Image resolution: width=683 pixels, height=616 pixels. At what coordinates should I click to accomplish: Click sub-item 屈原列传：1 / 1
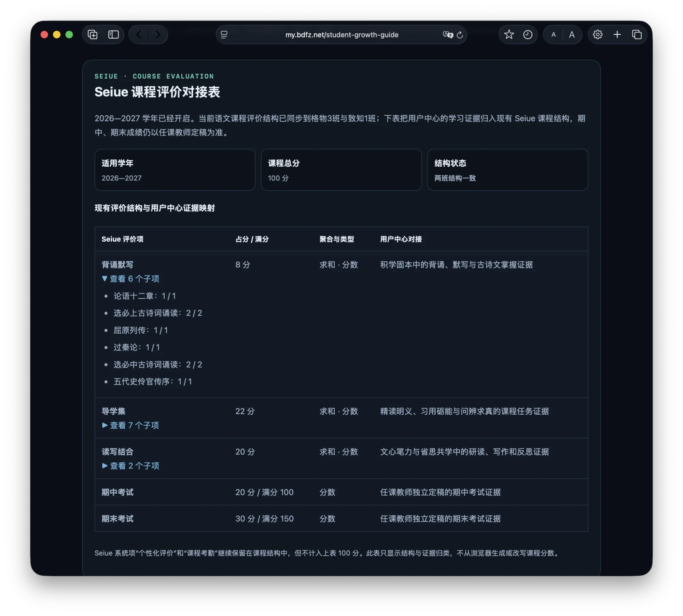pos(141,330)
